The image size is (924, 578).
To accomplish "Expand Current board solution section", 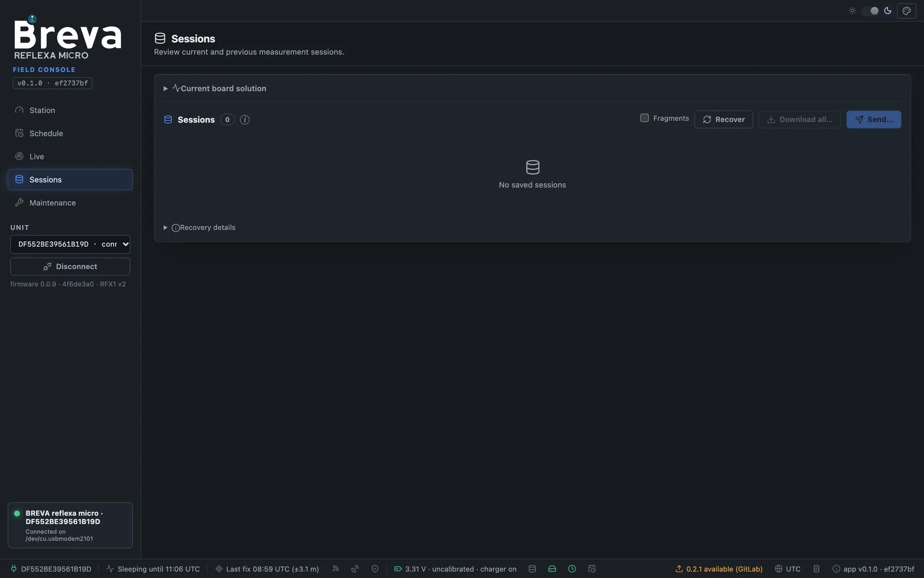I will coord(215,88).
